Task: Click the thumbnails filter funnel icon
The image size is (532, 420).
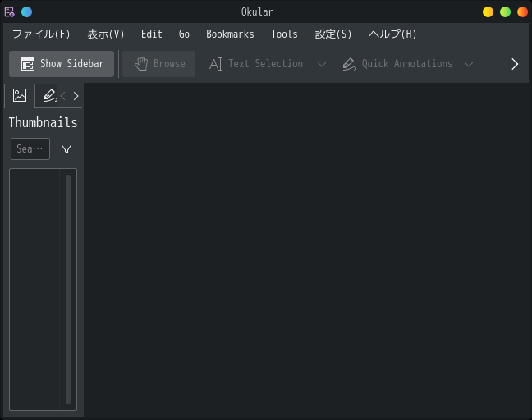Action: click(66, 148)
